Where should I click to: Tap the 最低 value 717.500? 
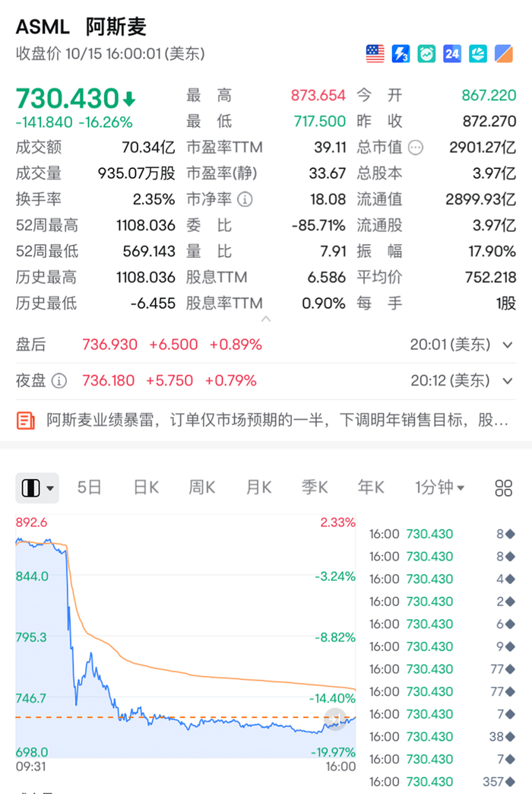coord(319,121)
